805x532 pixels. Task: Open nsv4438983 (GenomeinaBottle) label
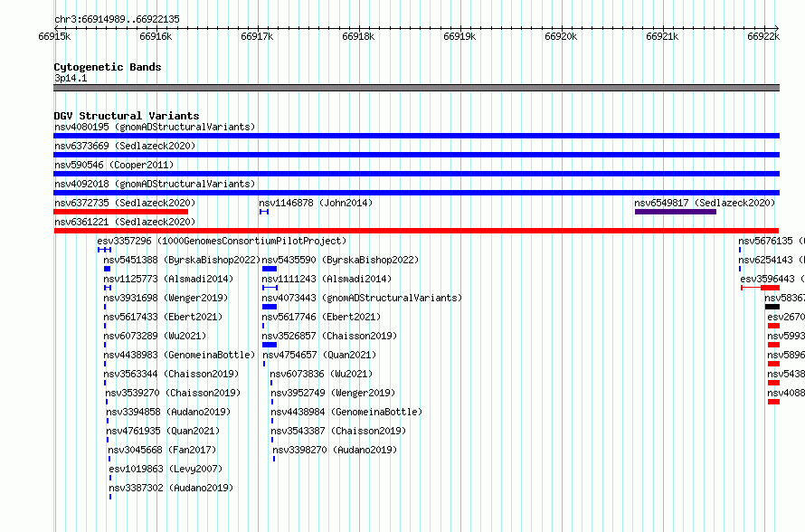[179, 355]
